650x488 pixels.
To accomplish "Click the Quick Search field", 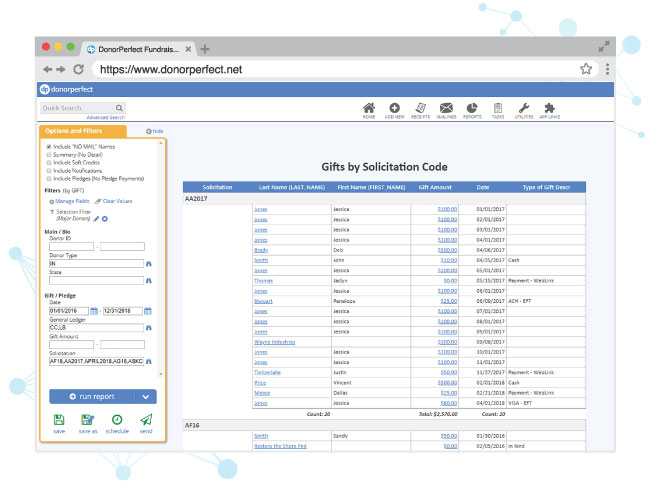I will 78,108.
